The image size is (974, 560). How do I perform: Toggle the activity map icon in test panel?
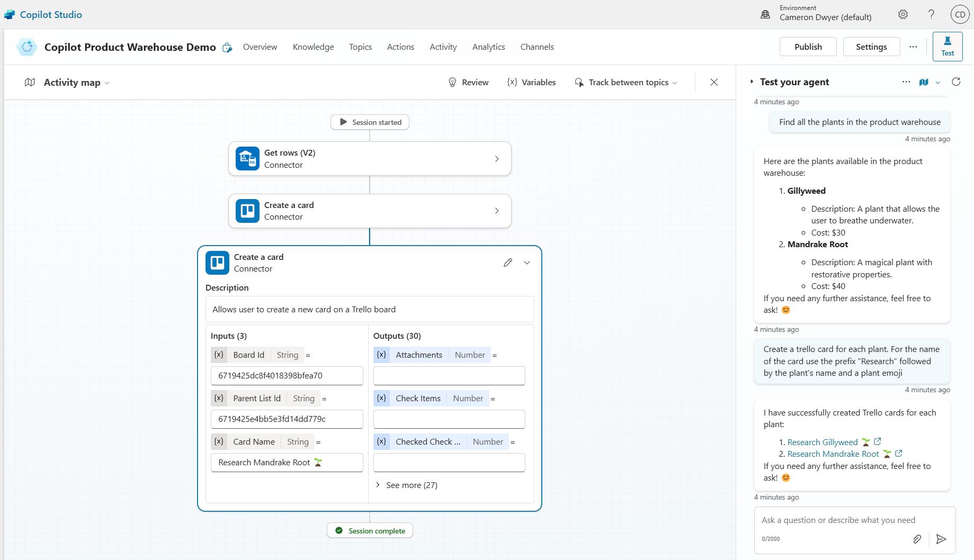924,82
